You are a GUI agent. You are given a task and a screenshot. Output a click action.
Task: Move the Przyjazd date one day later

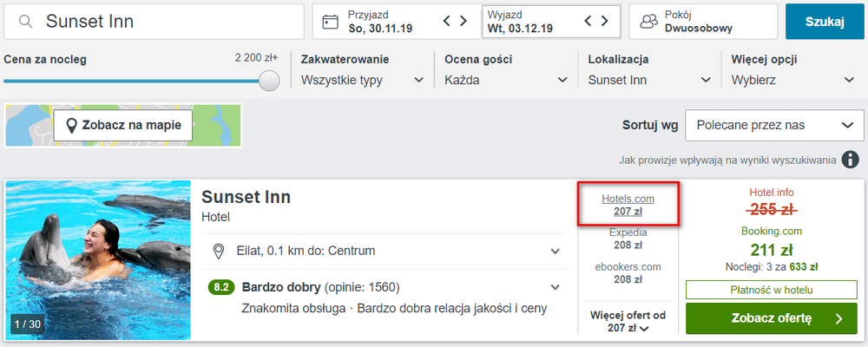464,21
